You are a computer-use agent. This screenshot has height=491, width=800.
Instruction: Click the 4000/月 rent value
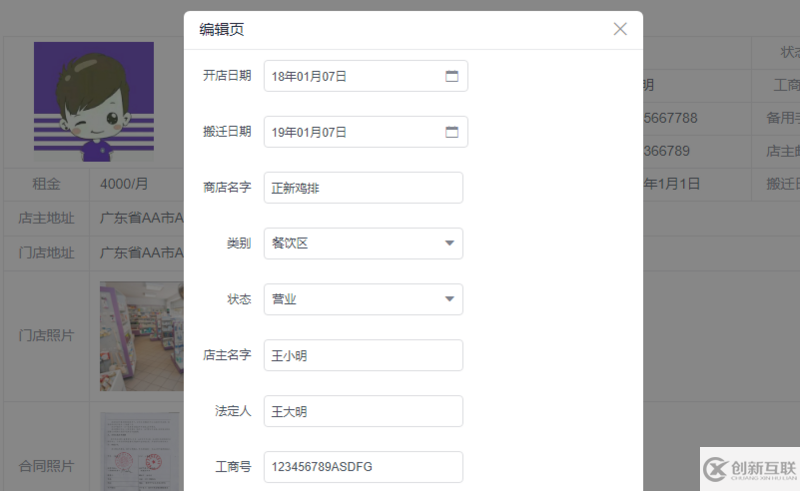click(x=124, y=184)
